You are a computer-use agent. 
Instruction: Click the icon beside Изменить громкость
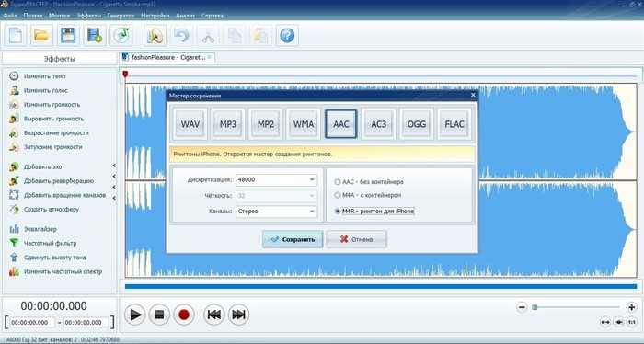14,104
